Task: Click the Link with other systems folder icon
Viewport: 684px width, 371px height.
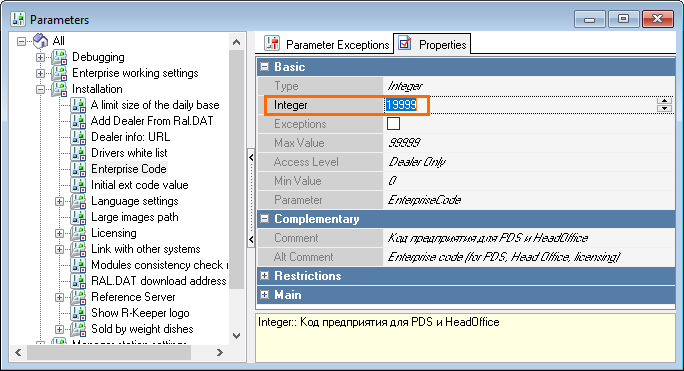Action: point(79,249)
